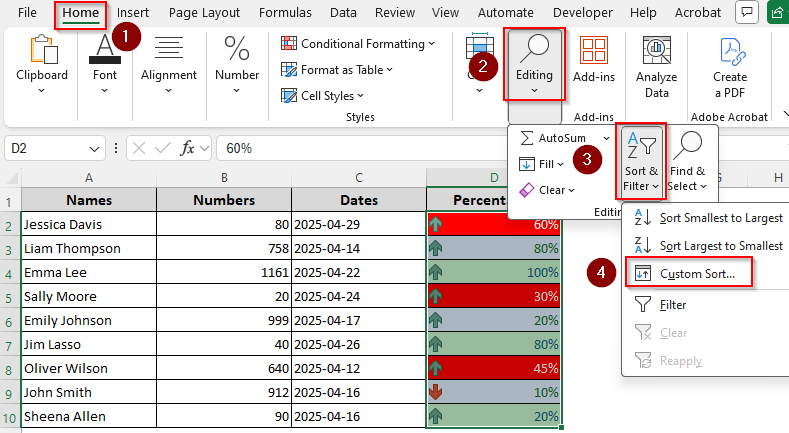Click the 10% cell with down arrow

494,392
